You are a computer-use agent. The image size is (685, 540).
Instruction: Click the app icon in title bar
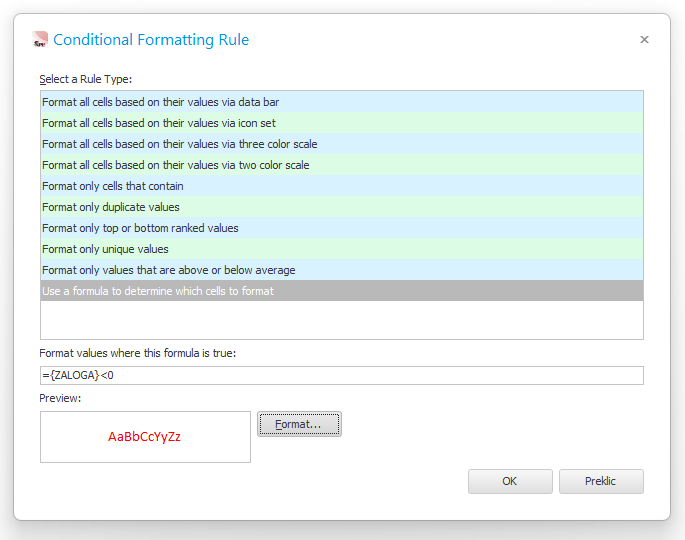click(x=40, y=40)
